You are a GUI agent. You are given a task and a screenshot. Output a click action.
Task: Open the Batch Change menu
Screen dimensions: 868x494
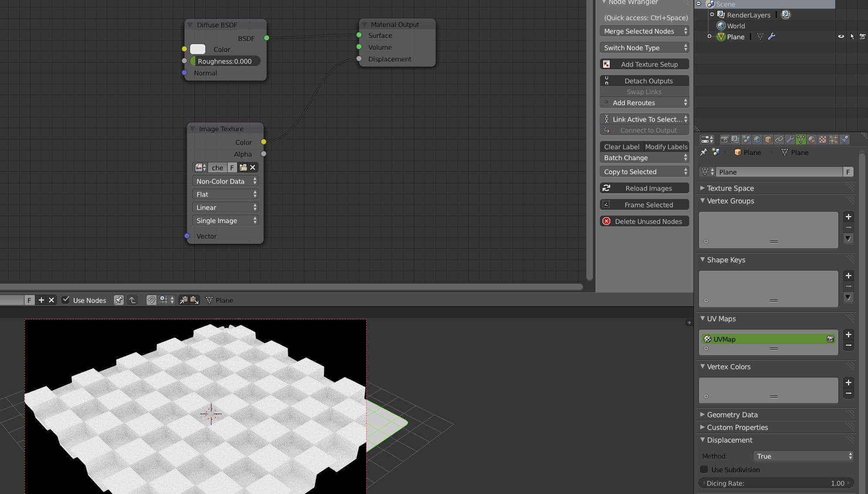click(644, 158)
